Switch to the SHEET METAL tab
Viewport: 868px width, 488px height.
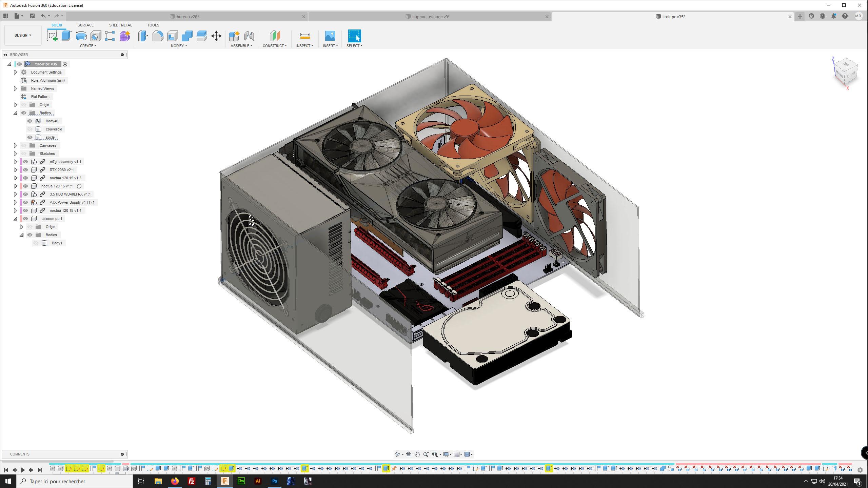pos(120,25)
